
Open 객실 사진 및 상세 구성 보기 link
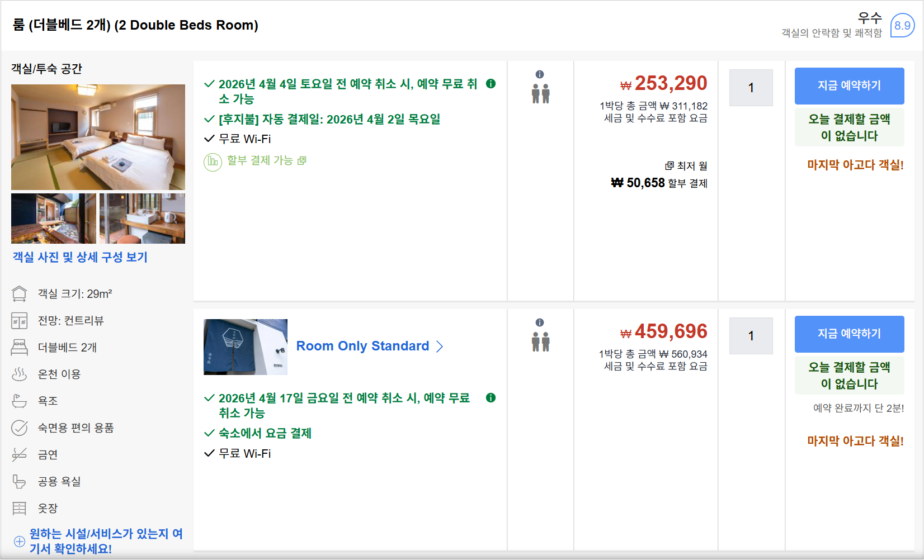tap(78, 258)
